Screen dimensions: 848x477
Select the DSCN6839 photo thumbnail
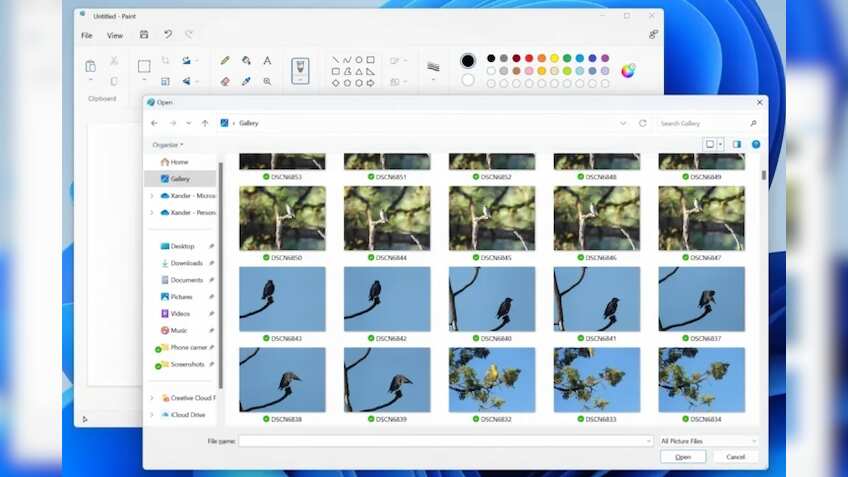coord(387,380)
